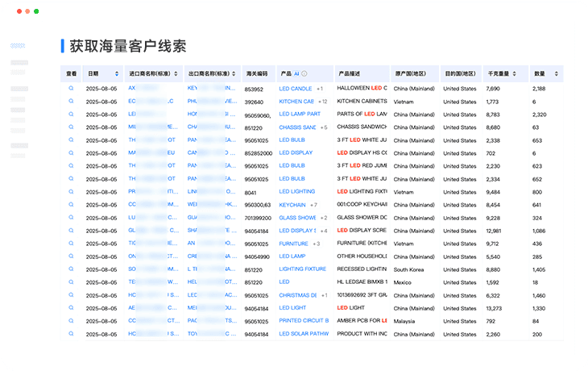Expand the +5 tag beside CHASSIS SAND
The width and height of the screenshot is (588, 371).
coord(323,127)
